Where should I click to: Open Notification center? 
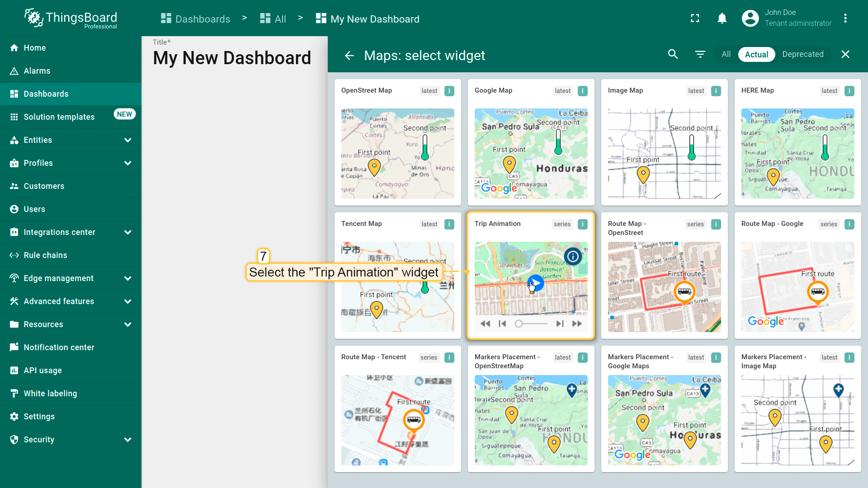tap(71, 347)
